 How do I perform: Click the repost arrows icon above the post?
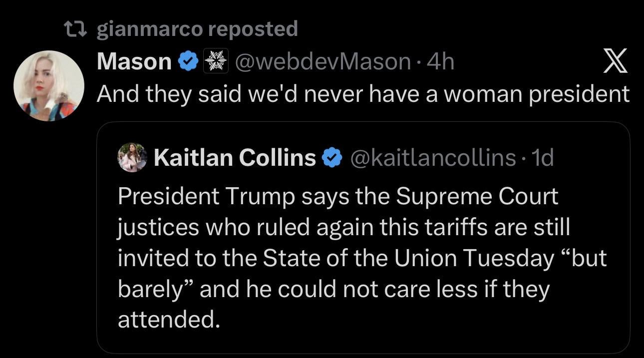[x=76, y=29]
